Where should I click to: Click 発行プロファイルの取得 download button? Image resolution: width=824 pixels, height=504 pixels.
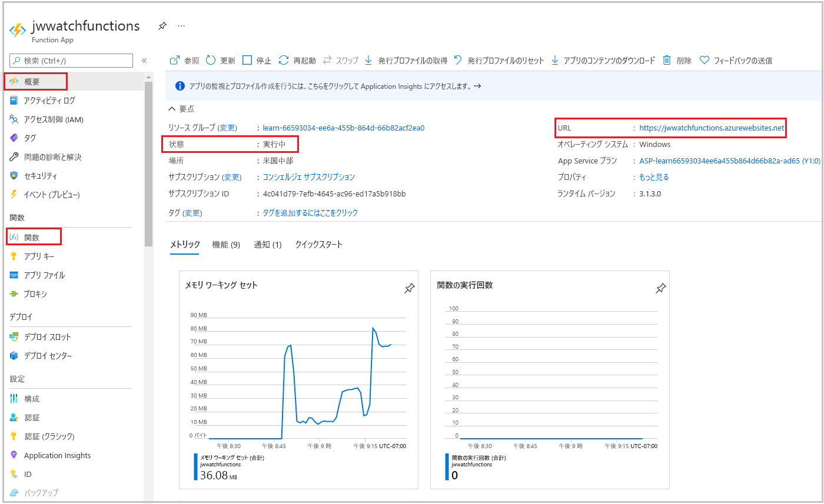coord(406,61)
